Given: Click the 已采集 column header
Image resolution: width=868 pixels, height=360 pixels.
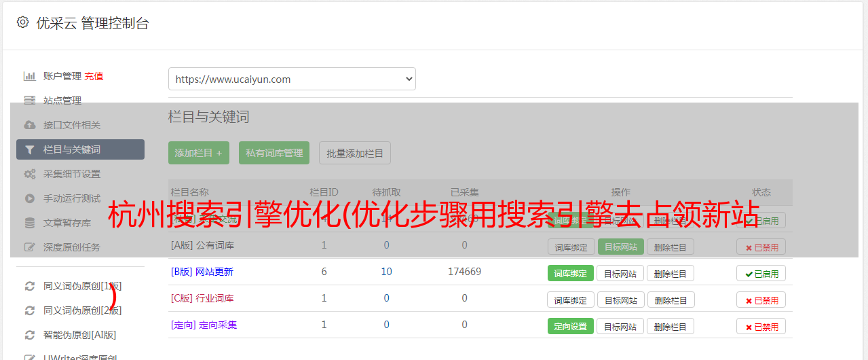Looking at the screenshot, I should [464, 192].
